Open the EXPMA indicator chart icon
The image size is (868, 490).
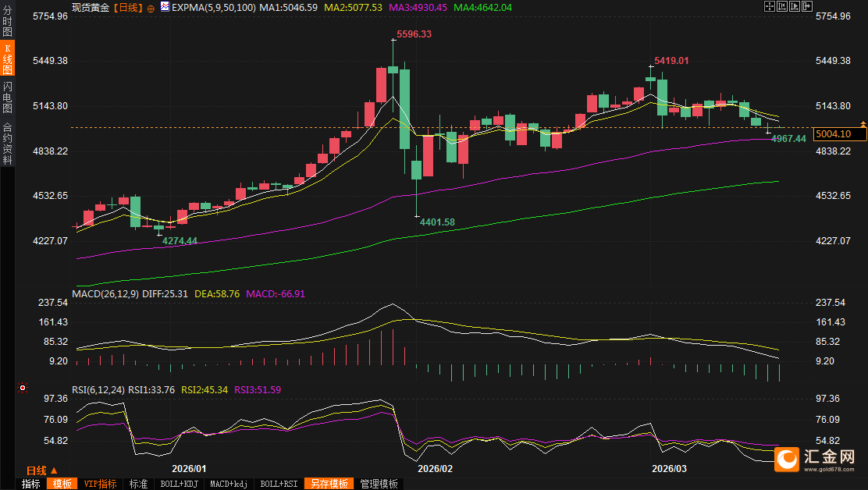(165, 7)
